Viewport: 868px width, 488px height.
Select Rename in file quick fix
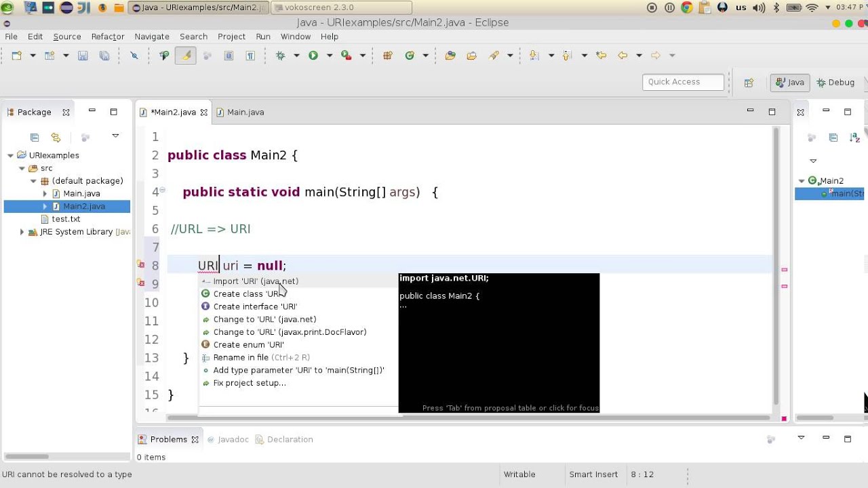298,358
